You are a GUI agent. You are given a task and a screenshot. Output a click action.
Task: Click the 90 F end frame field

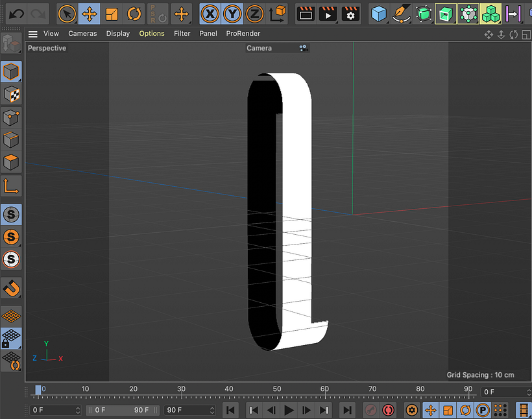189,410
